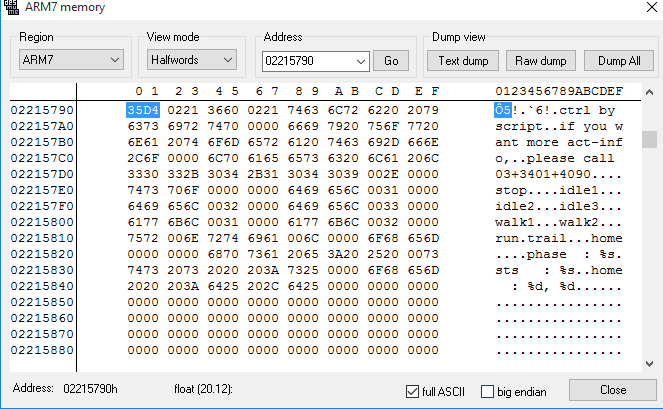Click the Dump All button
The height and width of the screenshot is (409, 663).
619,61
